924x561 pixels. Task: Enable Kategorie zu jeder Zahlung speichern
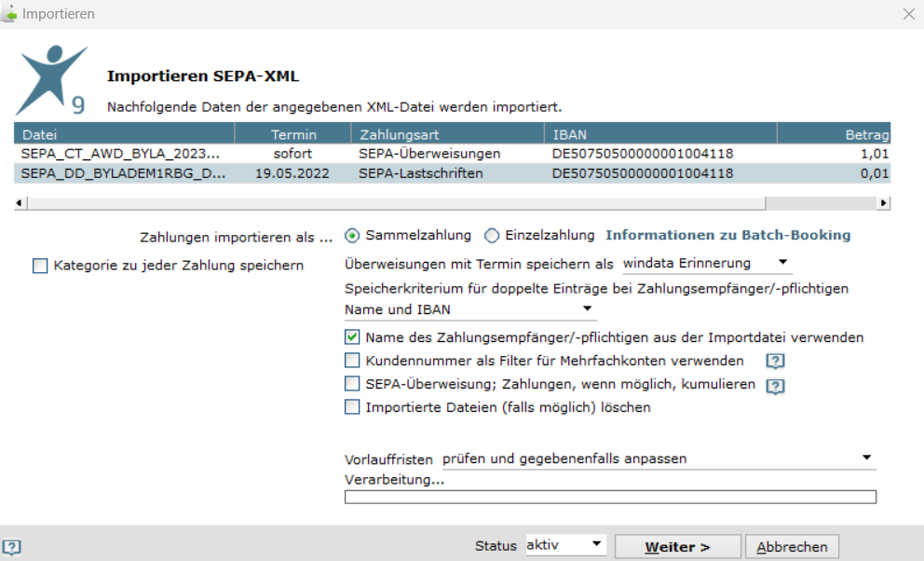tap(40, 266)
